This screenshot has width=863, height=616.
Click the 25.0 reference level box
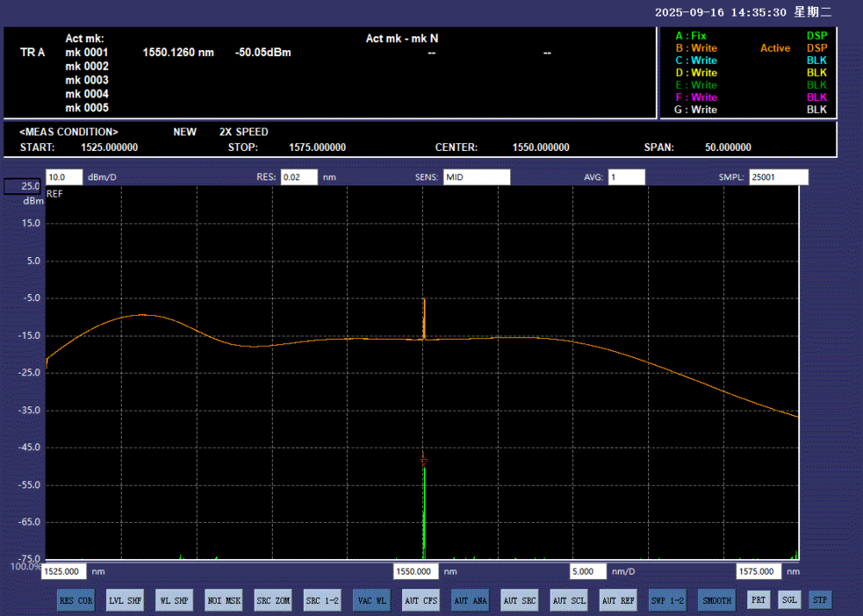tap(22, 186)
